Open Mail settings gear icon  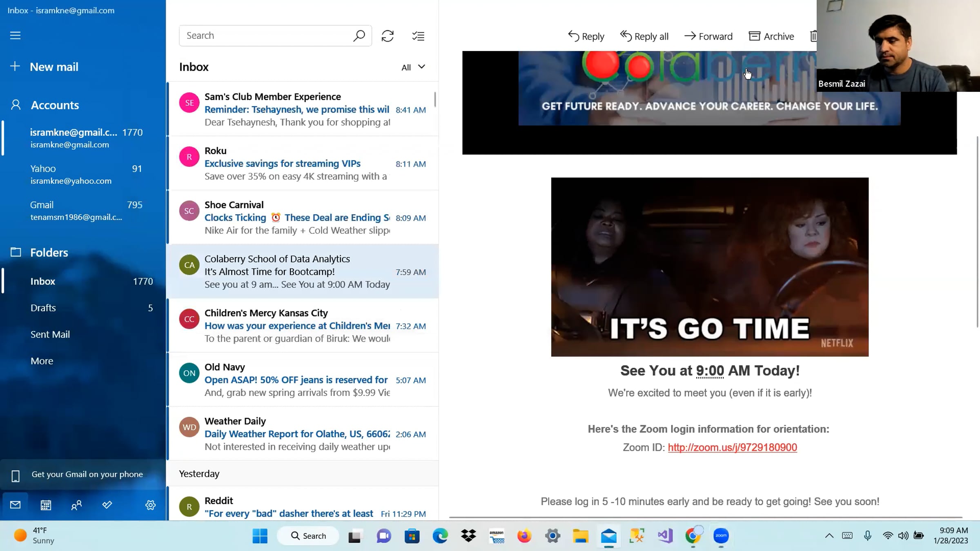tap(150, 505)
